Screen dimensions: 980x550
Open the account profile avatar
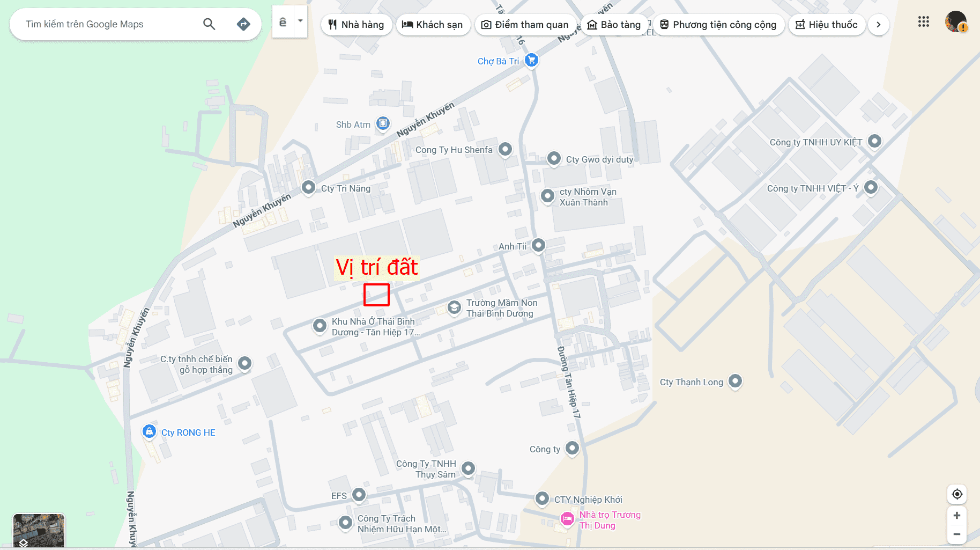[x=955, y=22]
